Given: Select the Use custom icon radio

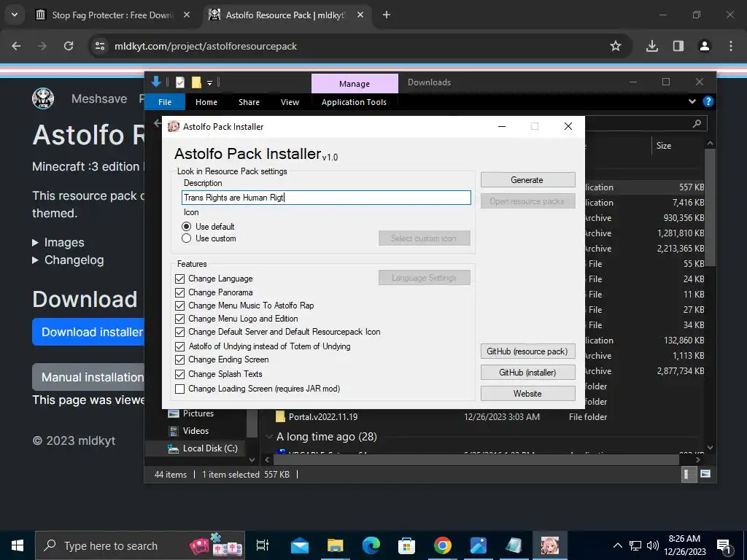Looking at the screenshot, I should point(186,238).
